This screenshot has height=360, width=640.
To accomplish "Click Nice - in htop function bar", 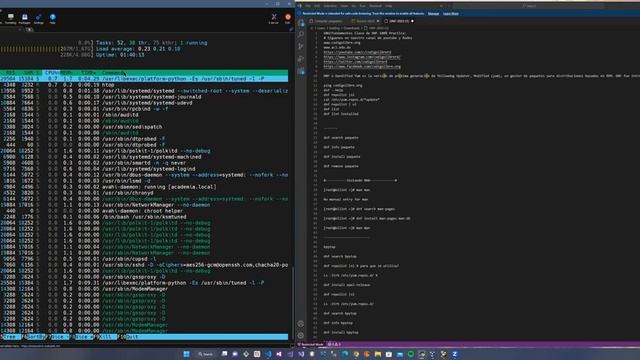I will pyautogui.click(x=60, y=337).
